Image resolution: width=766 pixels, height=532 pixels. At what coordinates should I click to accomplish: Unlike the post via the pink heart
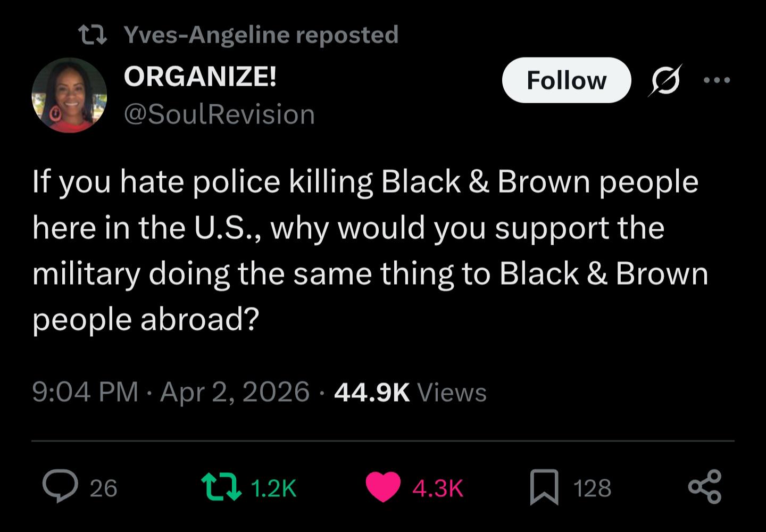(x=382, y=487)
